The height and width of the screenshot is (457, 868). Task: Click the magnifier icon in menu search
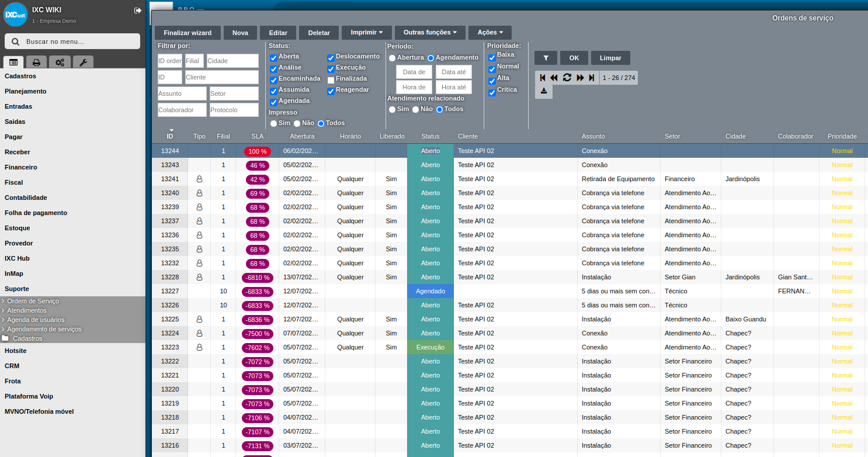coord(15,41)
